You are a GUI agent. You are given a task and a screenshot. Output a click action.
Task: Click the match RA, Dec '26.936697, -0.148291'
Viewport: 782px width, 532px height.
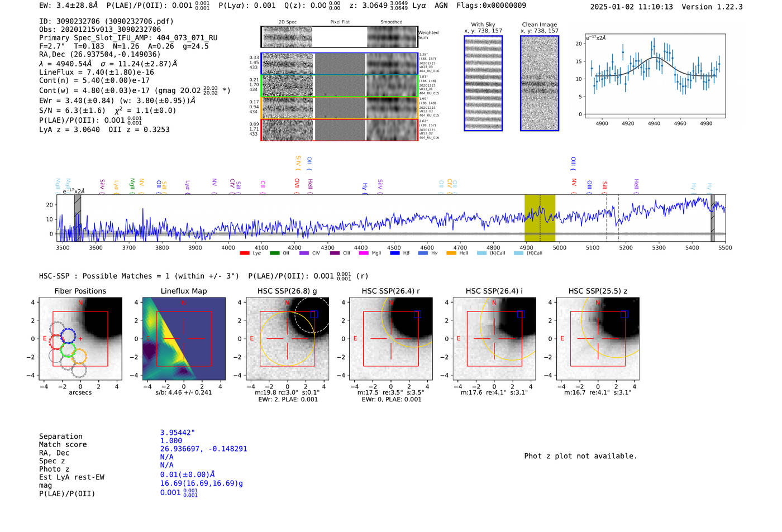click(x=203, y=449)
